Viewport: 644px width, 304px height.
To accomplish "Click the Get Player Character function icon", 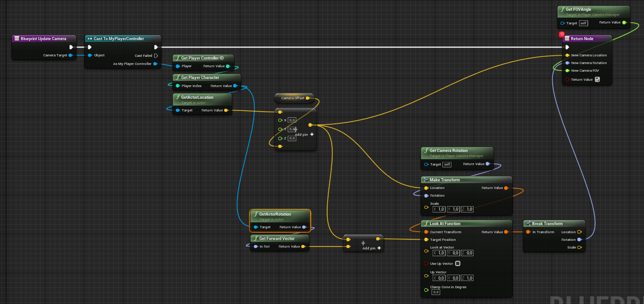I will (177, 78).
